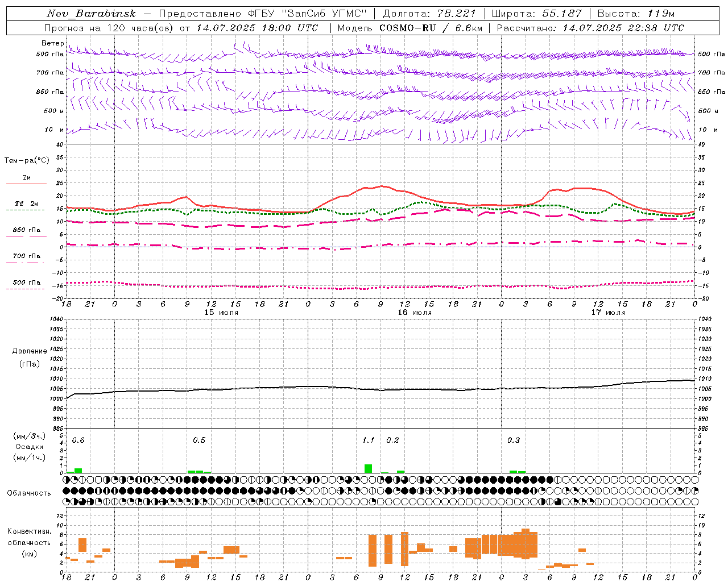Click the 17 июля date label
Screen dimensions: 728x582
tap(608, 313)
